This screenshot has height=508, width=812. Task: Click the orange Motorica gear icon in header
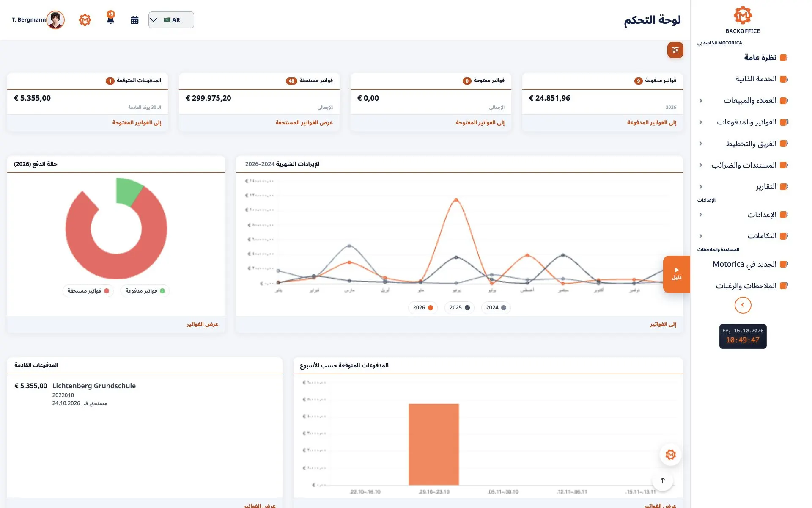85,19
